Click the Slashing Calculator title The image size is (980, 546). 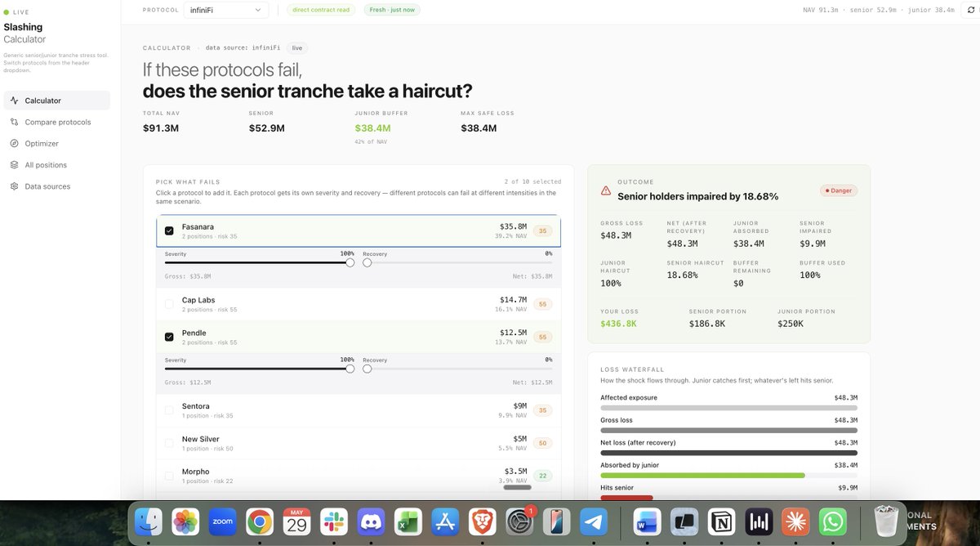click(x=24, y=34)
